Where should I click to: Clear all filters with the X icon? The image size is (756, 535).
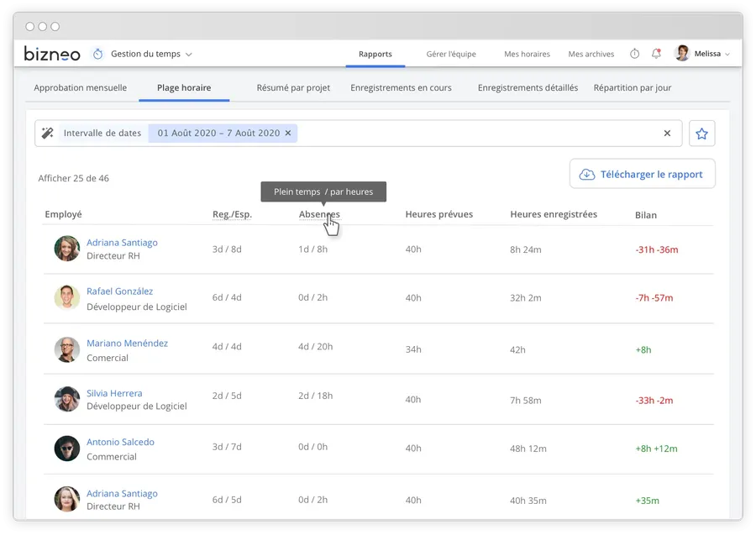click(x=667, y=133)
